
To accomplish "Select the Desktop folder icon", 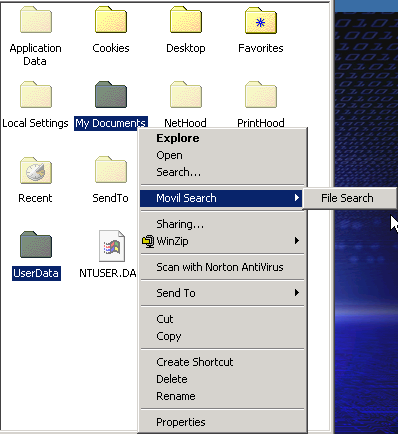I will tap(186, 20).
